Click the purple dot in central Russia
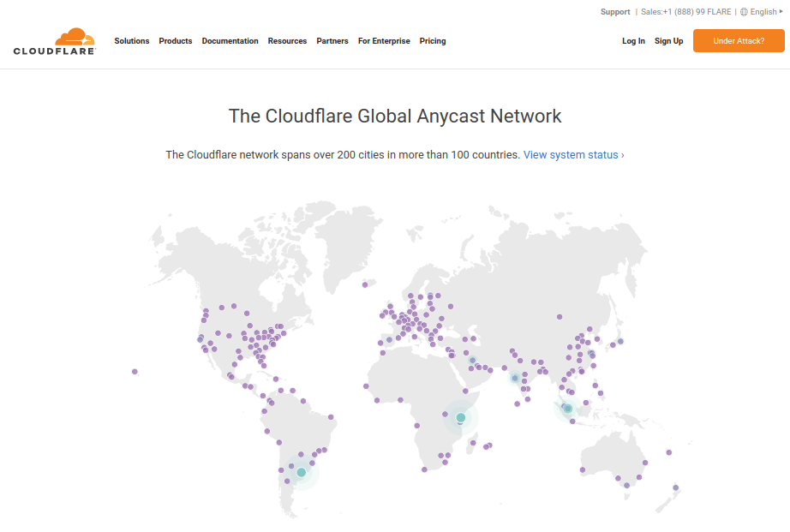This screenshot has height=532, width=790. (560, 317)
